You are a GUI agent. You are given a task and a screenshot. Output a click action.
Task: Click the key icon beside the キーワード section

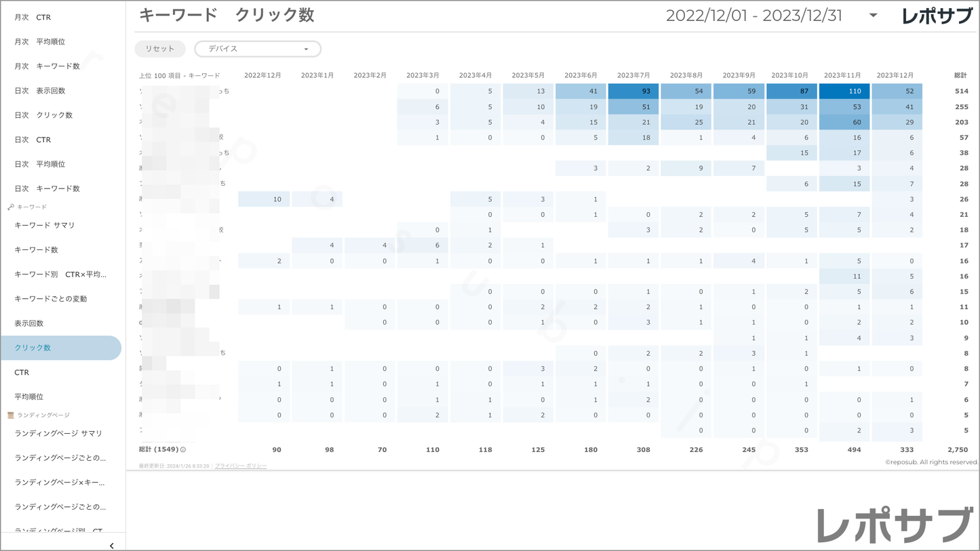(10, 207)
